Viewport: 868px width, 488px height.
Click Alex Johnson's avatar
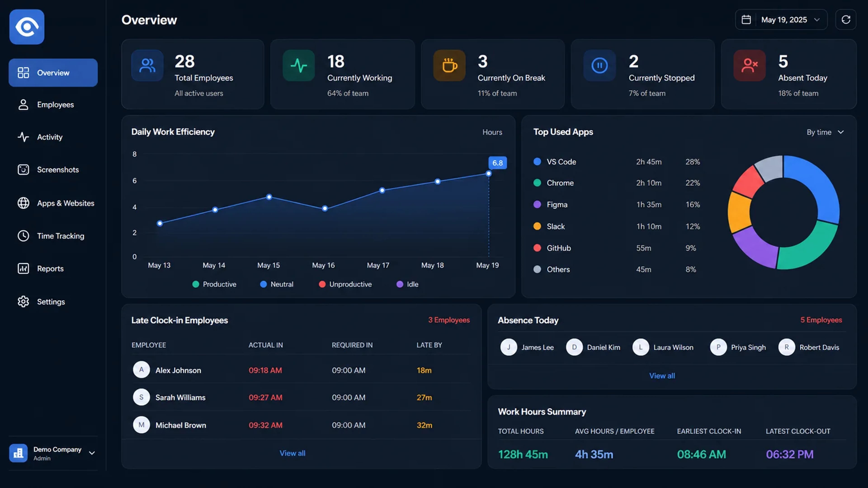[x=141, y=369]
